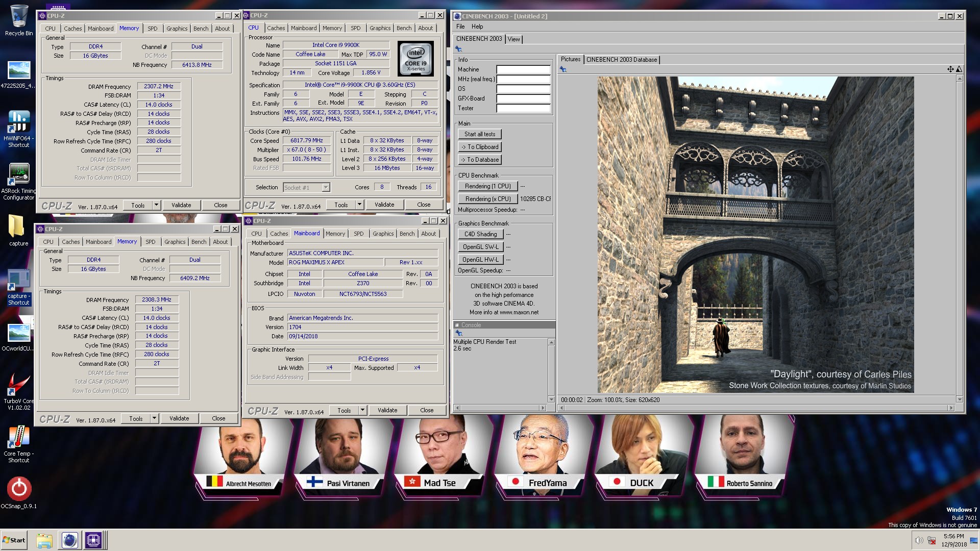Click the network tray icon
The width and height of the screenshot is (980, 551).
tap(932, 540)
